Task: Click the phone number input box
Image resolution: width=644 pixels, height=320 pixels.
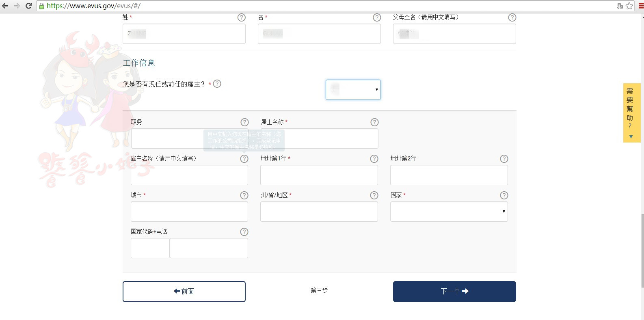Action: pyautogui.click(x=209, y=248)
